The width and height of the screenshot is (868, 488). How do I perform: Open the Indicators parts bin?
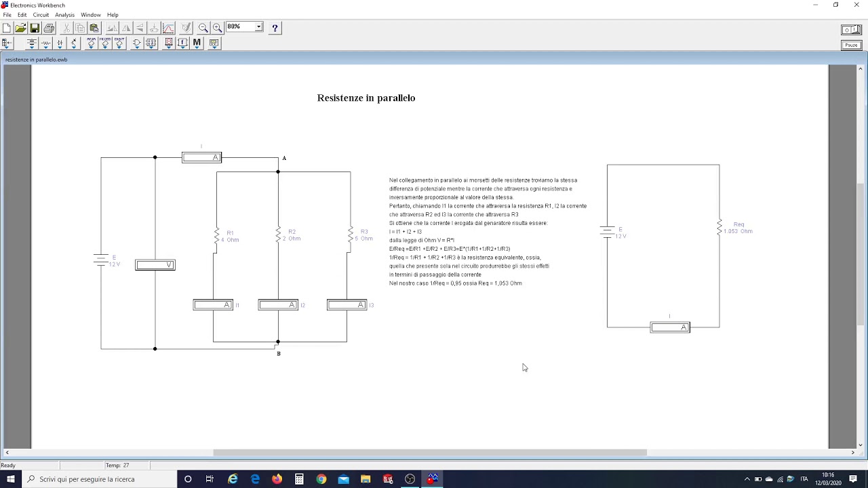pos(169,43)
